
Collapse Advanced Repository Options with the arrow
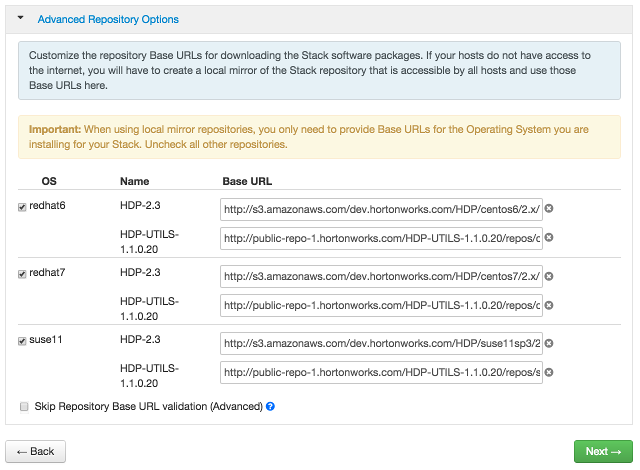coord(20,18)
